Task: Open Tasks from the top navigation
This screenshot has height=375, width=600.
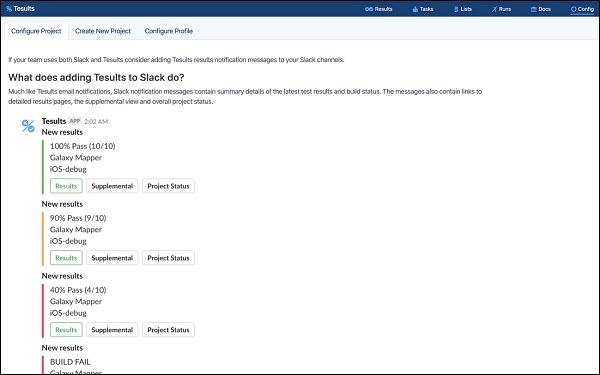Action: [x=423, y=9]
